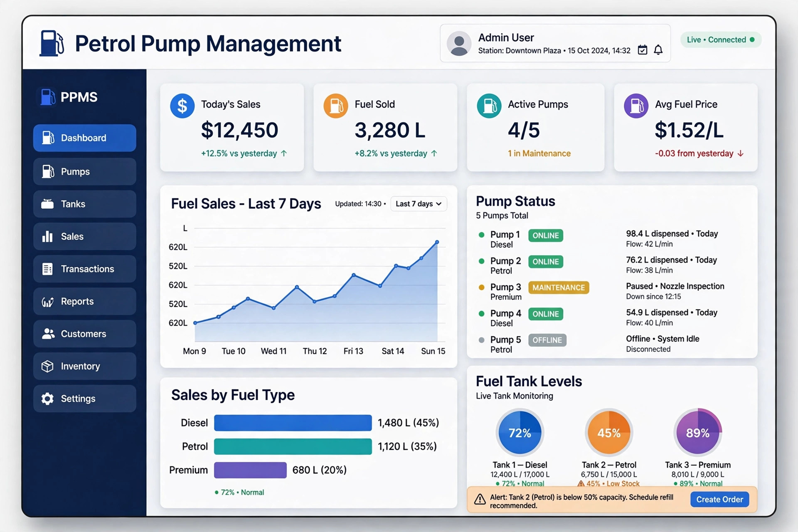Viewport: 798px width, 532px height.
Task: Open the Inventory menu item
Action: click(85, 366)
